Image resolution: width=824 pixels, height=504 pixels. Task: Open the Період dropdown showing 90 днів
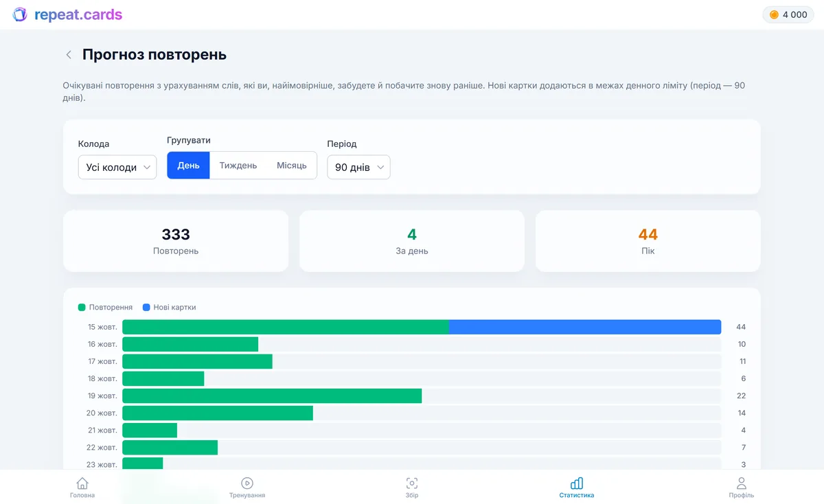coord(358,167)
